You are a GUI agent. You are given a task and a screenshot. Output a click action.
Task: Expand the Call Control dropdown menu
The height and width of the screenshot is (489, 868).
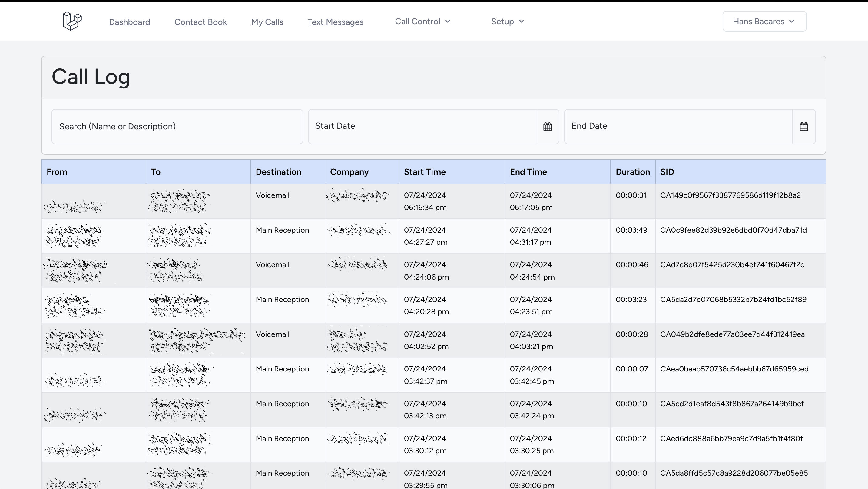point(422,22)
